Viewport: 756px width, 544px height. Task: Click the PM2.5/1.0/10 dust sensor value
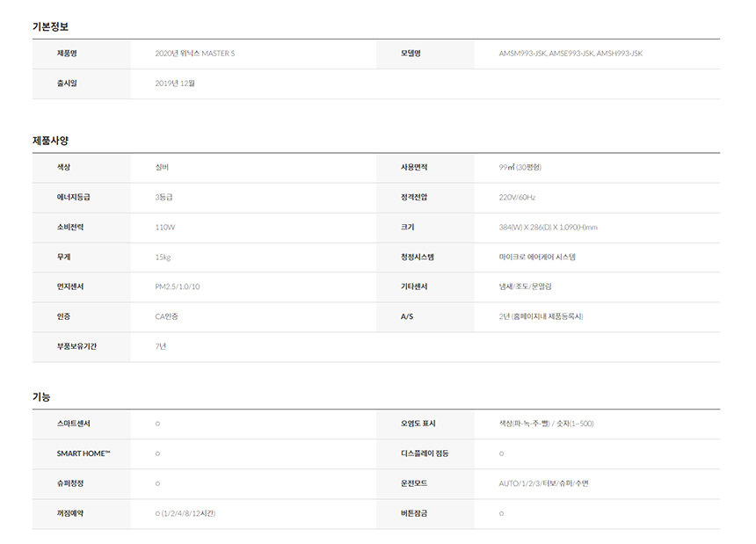point(178,287)
